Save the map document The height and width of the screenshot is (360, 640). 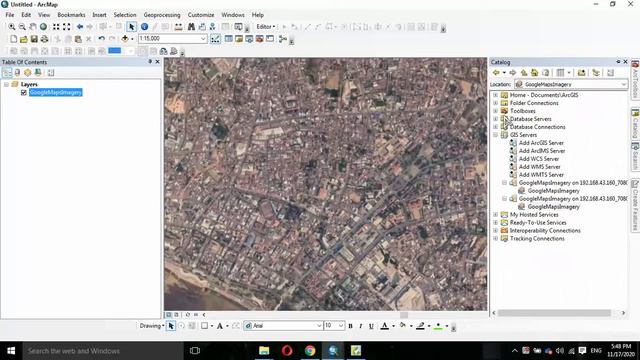(x=34, y=39)
